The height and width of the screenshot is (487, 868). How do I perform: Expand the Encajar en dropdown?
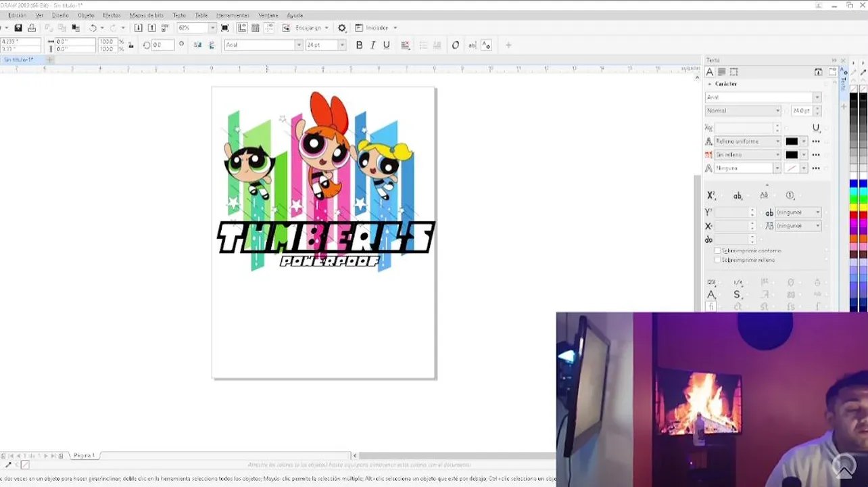327,28
